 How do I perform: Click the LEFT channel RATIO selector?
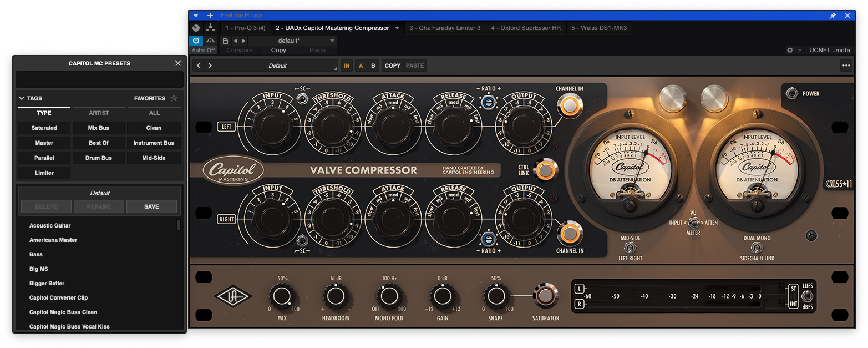coord(488,102)
